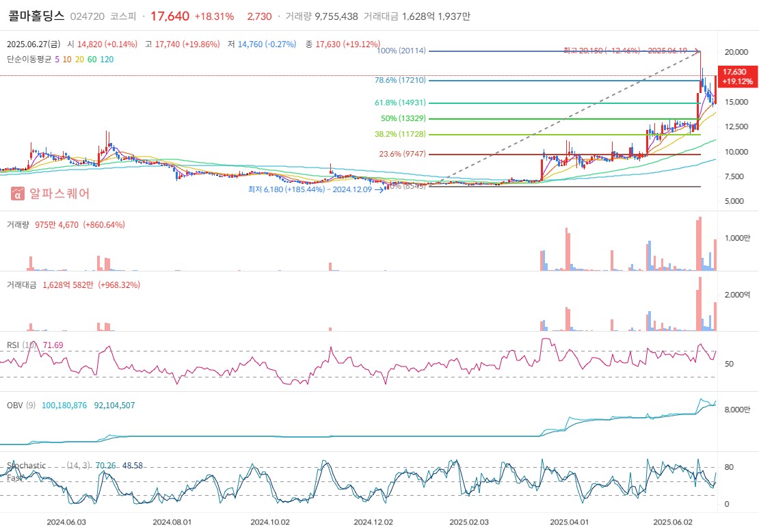
Task: Select the ticker code 024720
Action: (x=87, y=16)
